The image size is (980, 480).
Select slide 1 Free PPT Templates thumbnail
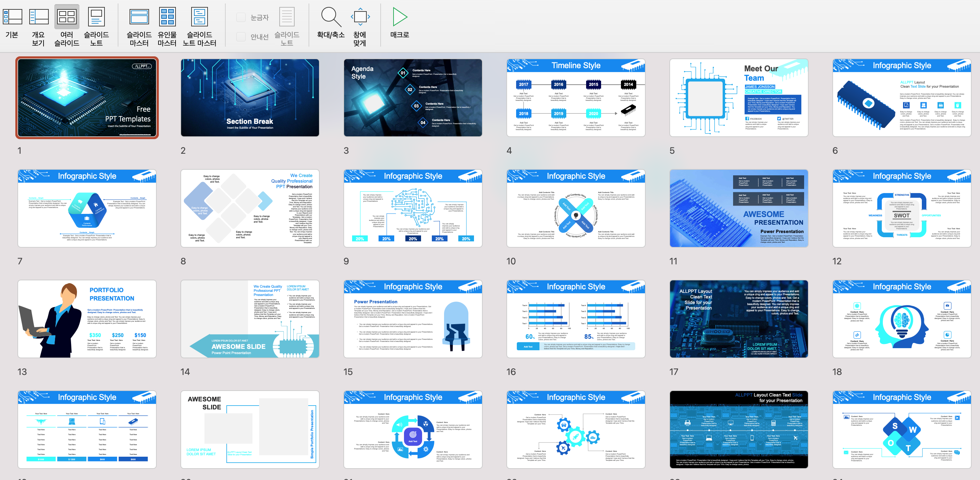click(x=87, y=98)
